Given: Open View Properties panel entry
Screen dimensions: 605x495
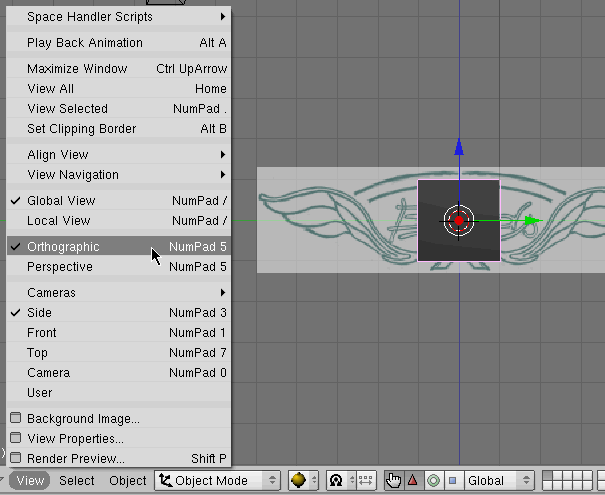Looking at the screenshot, I should [119, 439].
